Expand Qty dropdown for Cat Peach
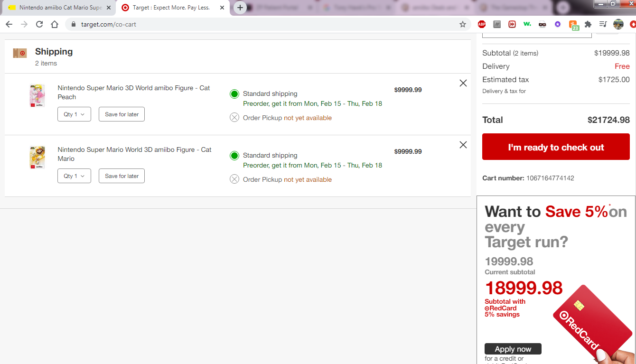The height and width of the screenshot is (364, 636). pyautogui.click(x=74, y=114)
